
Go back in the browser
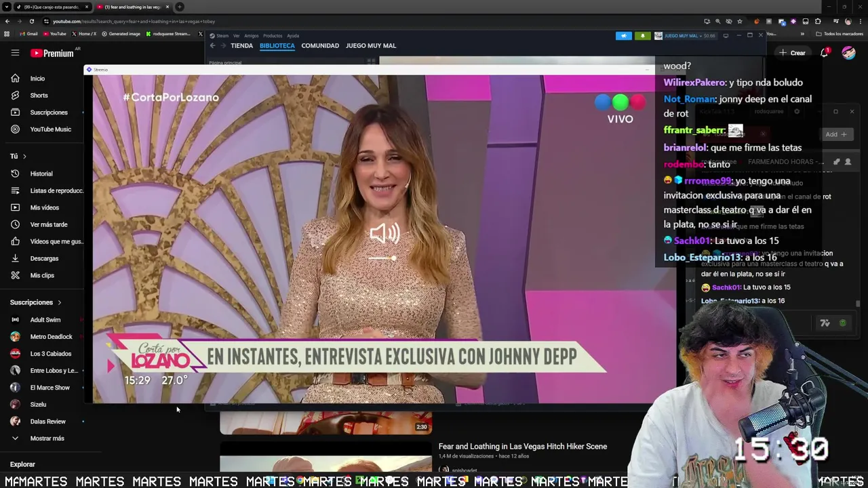coord(7,21)
